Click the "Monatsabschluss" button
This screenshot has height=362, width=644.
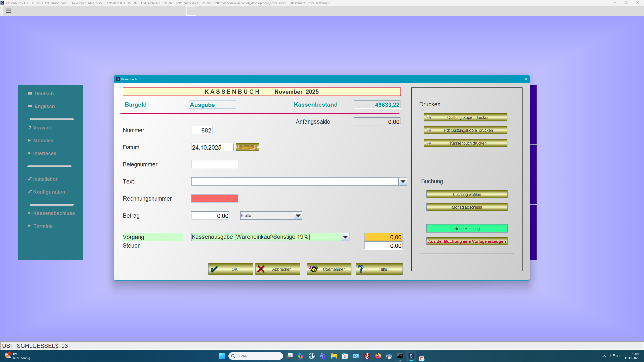point(467,207)
